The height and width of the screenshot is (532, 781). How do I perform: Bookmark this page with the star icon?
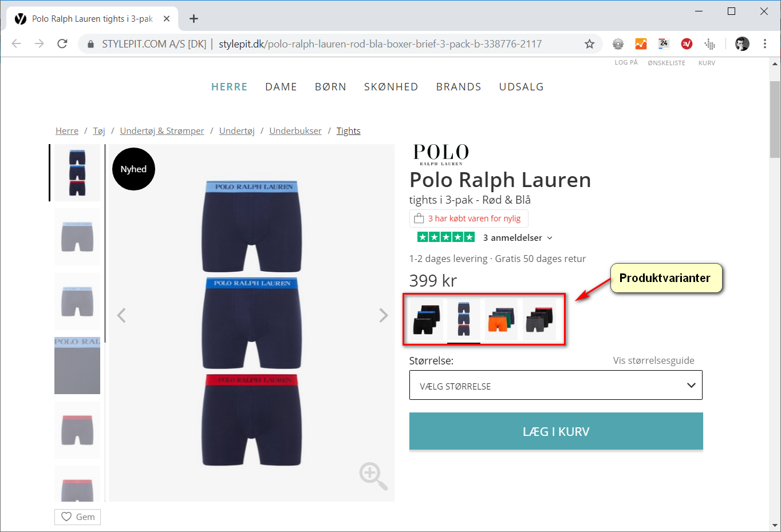[x=589, y=44]
